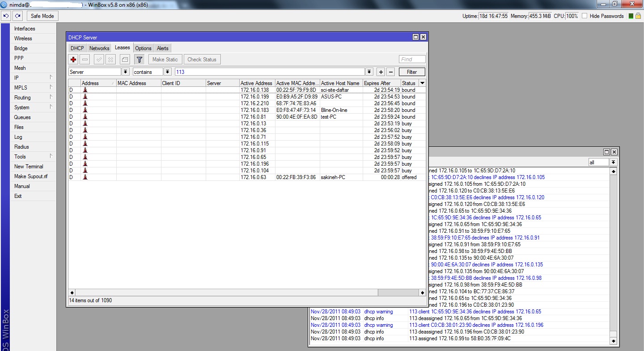
Task: Click the Find search field
Action: [x=412, y=60]
